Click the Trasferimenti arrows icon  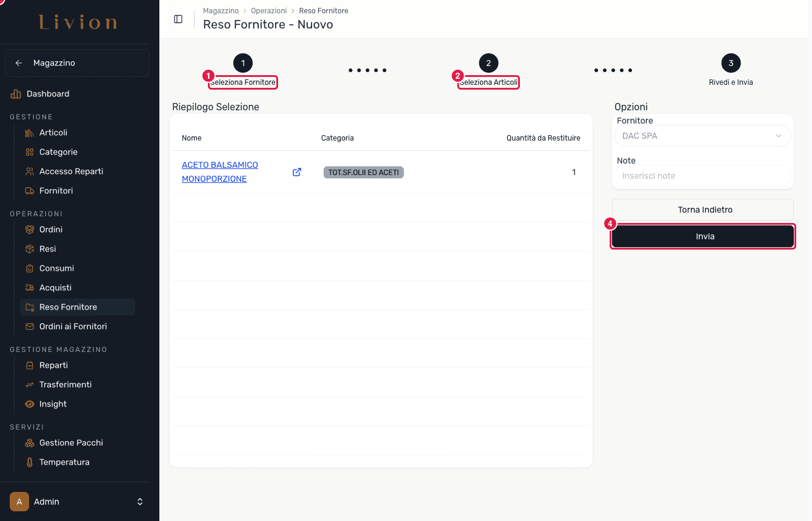30,385
